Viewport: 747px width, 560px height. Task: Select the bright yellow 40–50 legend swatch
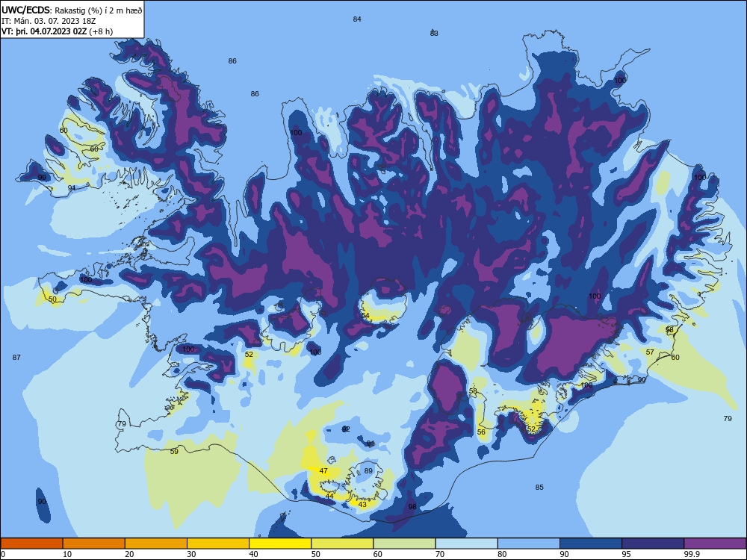point(280,544)
